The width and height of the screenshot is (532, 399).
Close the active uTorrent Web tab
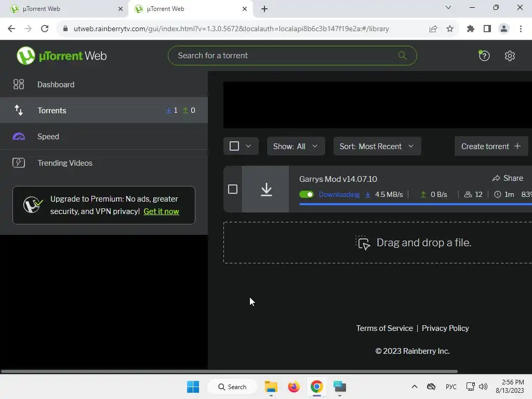point(245,9)
